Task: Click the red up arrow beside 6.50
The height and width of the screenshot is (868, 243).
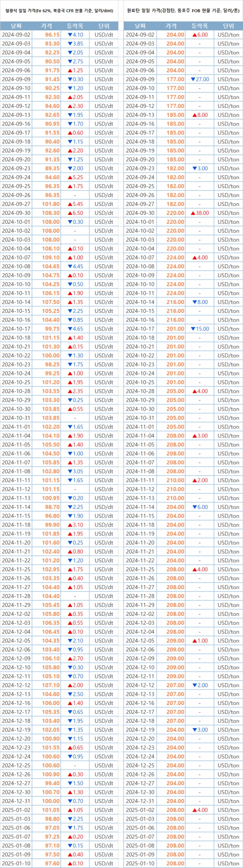Action: click(70, 213)
